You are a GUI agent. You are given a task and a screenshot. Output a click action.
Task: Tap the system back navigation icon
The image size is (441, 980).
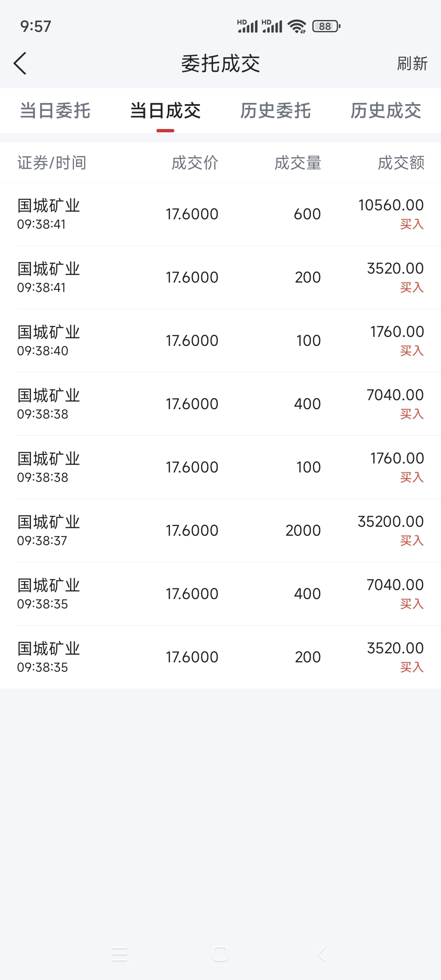click(x=321, y=954)
